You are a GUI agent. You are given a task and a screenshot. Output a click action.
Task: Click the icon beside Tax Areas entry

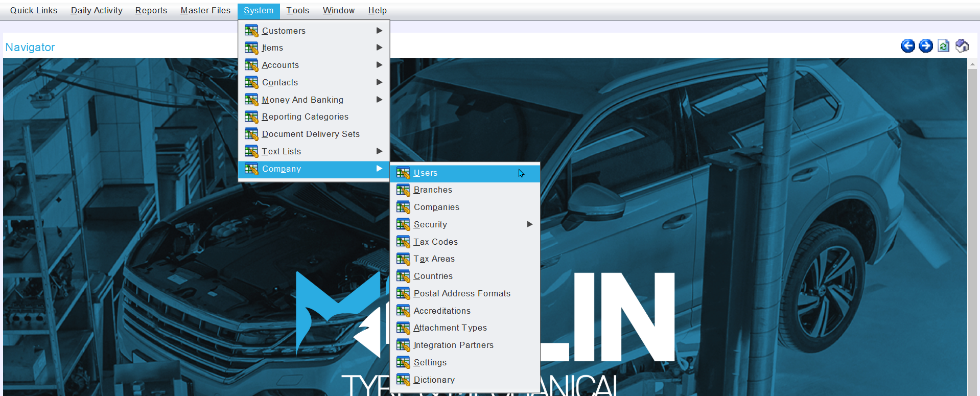tap(403, 259)
